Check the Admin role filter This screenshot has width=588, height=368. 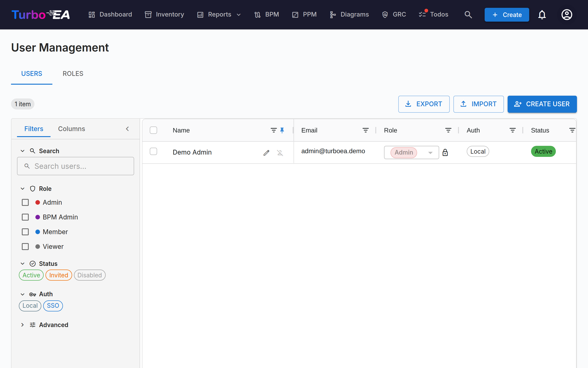click(25, 202)
